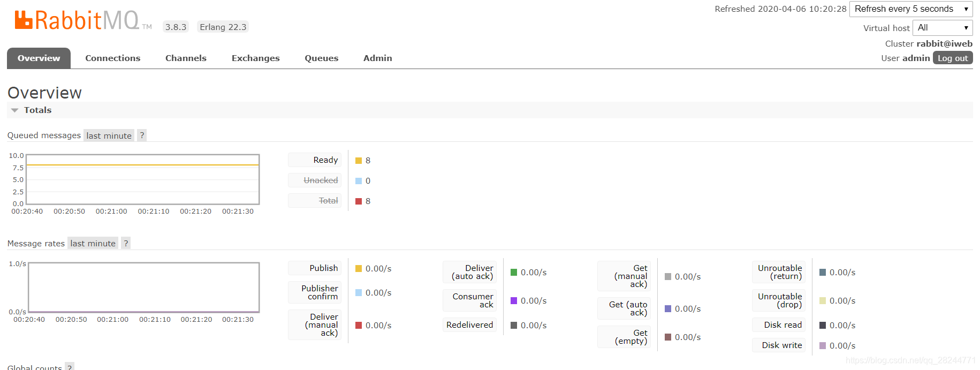The height and width of the screenshot is (370, 980).
Task: Toggle the Total series in chart
Action: pos(315,201)
